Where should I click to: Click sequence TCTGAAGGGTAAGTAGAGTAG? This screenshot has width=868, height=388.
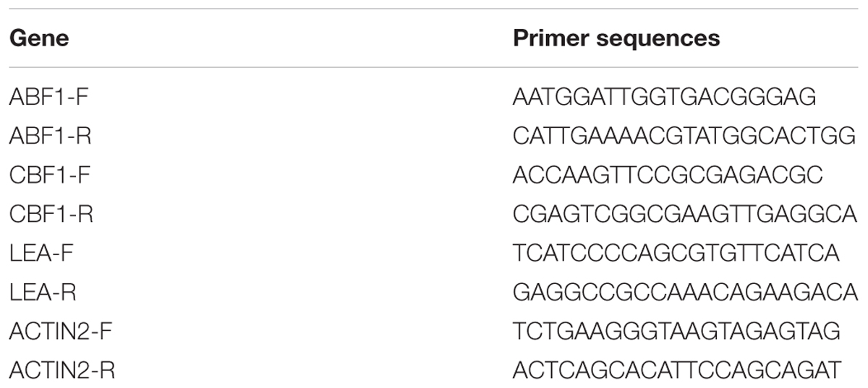click(676, 332)
